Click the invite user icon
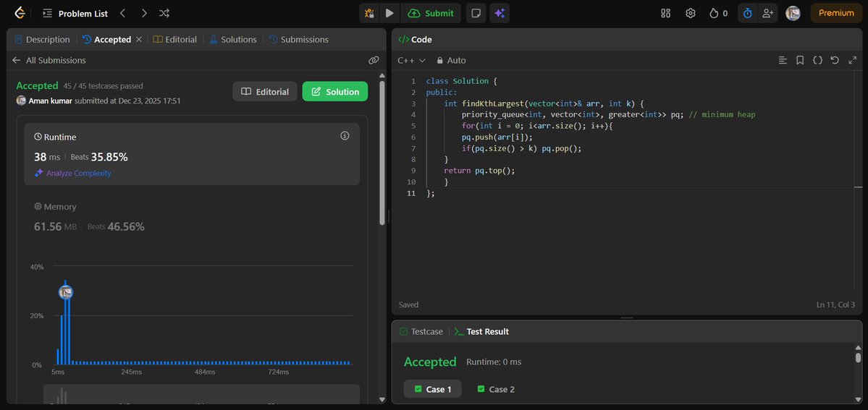868x410 pixels. pyautogui.click(x=767, y=13)
